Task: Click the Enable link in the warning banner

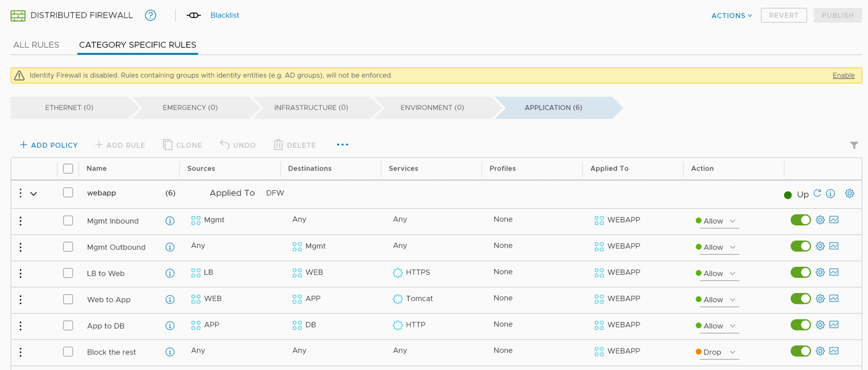Action: (x=843, y=75)
